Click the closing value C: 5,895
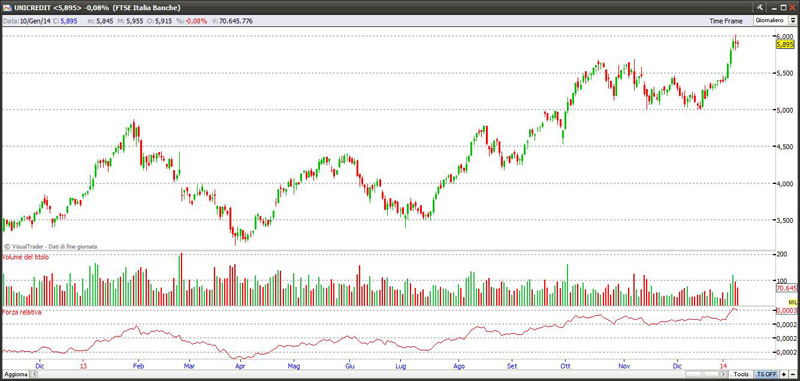 coord(65,21)
